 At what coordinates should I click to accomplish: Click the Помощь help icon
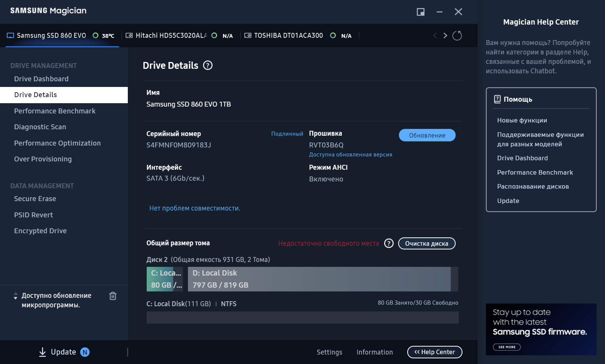[x=498, y=99]
